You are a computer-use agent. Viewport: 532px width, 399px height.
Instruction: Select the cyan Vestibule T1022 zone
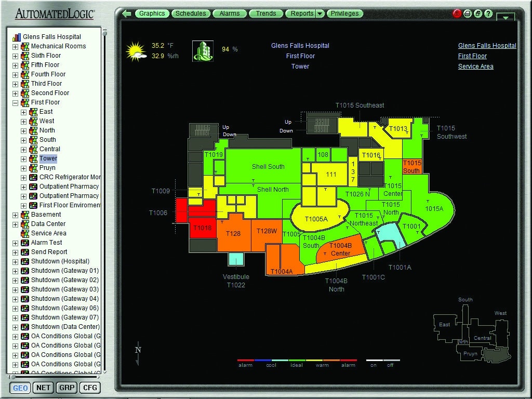coord(236,259)
